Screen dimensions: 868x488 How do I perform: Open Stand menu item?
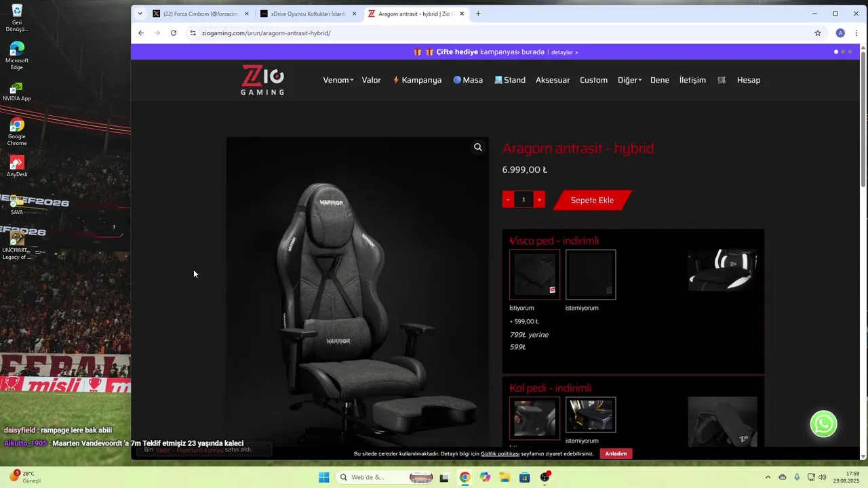[x=510, y=80]
